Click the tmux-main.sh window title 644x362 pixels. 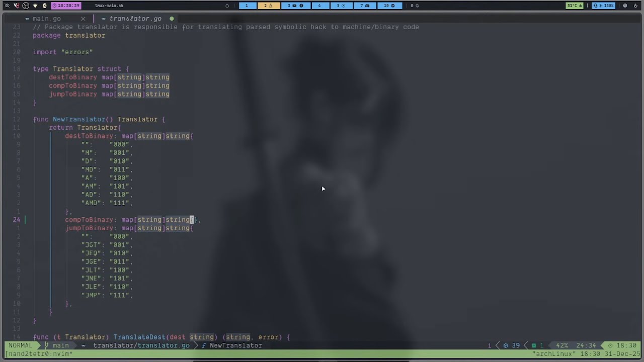tap(109, 6)
